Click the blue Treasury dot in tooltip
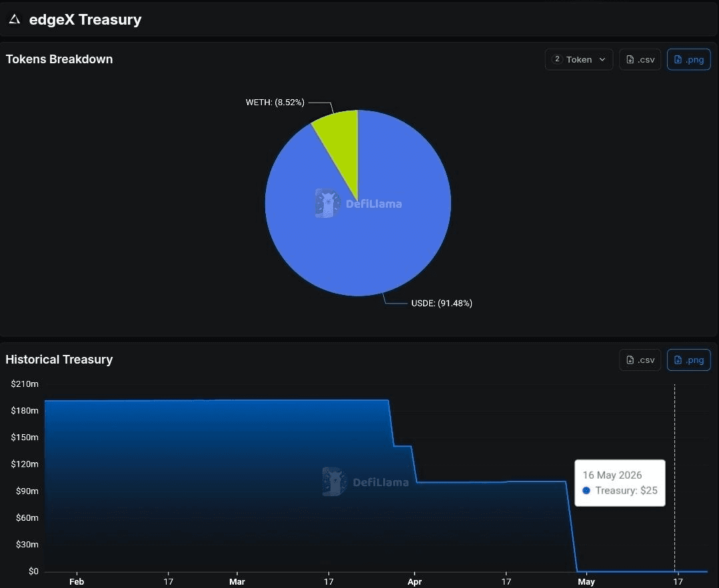The height and width of the screenshot is (588, 719). (x=586, y=491)
